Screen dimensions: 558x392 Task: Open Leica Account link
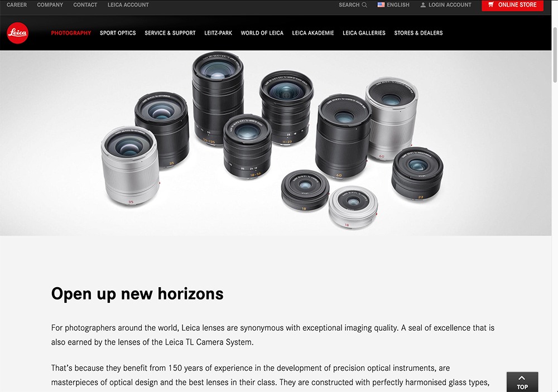[128, 5]
